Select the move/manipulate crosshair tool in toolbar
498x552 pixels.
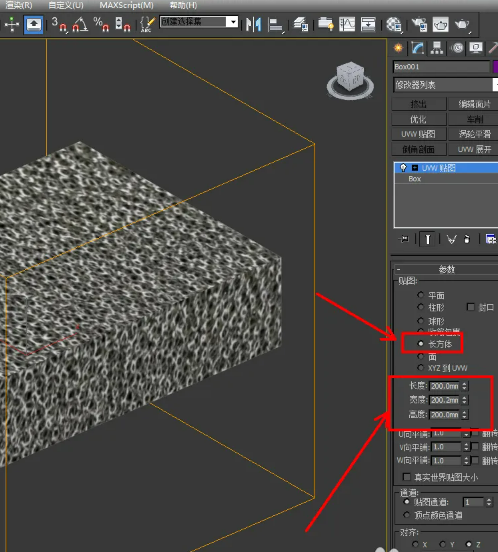click(12, 24)
